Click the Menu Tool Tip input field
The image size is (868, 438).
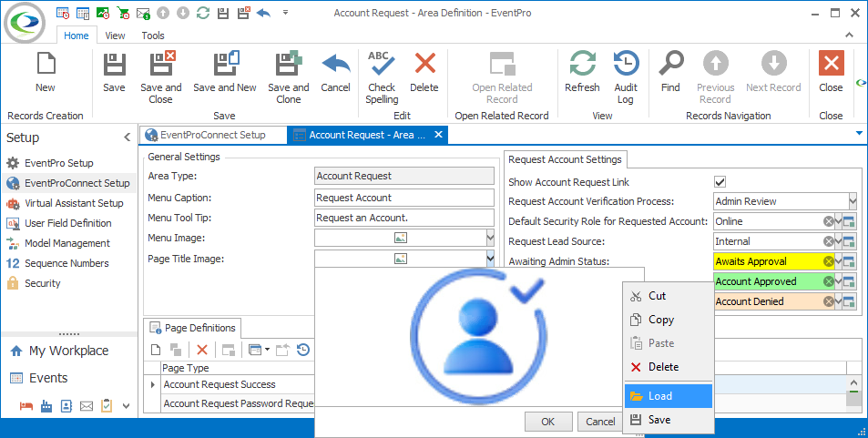click(x=404, y=218)
